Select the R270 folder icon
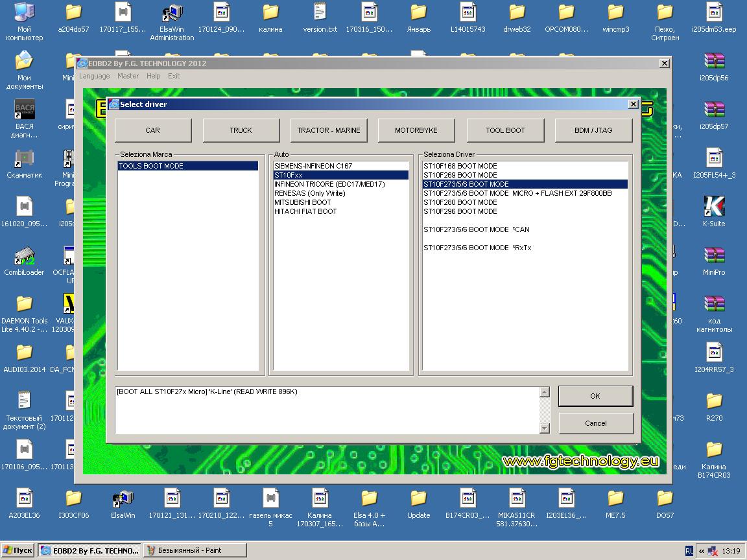 tap(714, 406)
